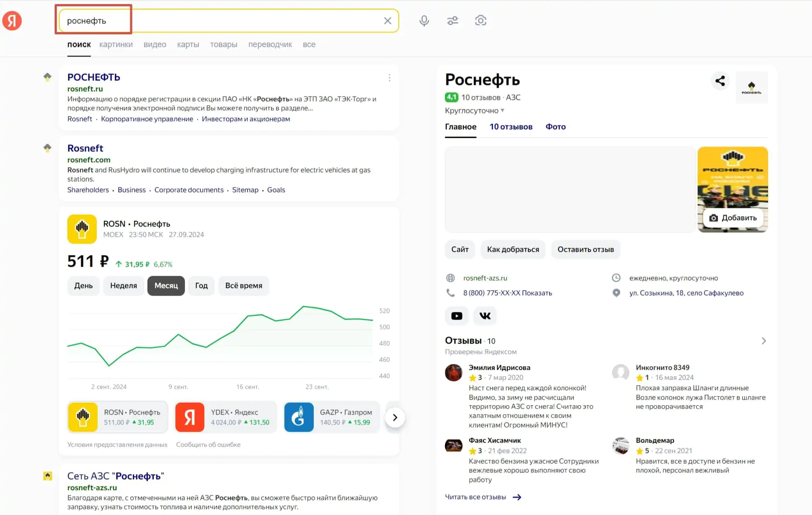The width and height of the screenshot is (812, 515).
Task: Open the VK social network icon
Action: tap(485, 316)
